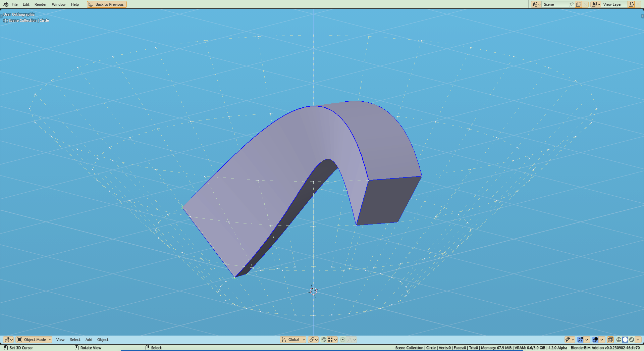Toggle viewport overlays button
Image resolution: width=644 pixels, height=351 pixels.
[x=595, y=340]
